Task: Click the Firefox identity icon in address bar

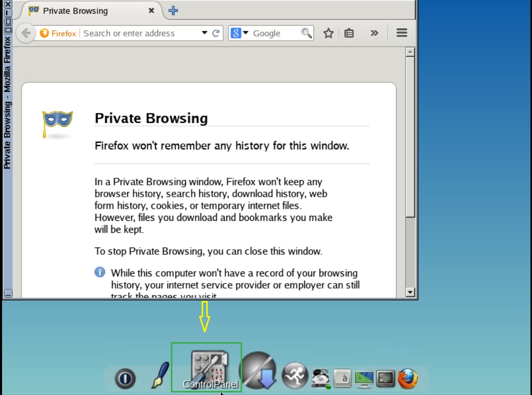Action: point(57,33)
